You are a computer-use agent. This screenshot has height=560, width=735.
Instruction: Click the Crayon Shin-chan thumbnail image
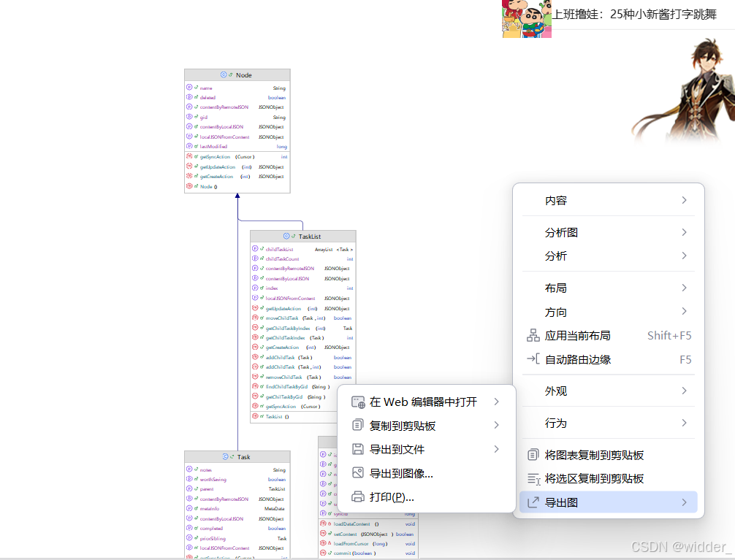[x=525, y=18]
